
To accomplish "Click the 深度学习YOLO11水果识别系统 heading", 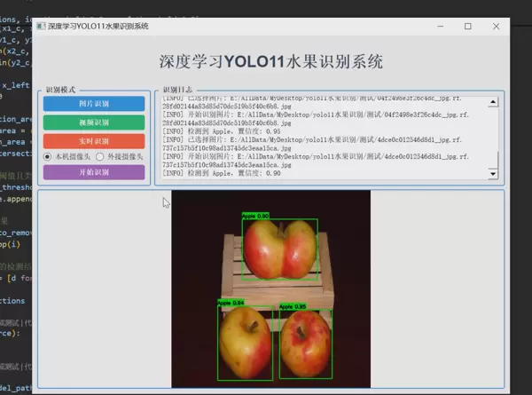I will click(x=271, y=62).
